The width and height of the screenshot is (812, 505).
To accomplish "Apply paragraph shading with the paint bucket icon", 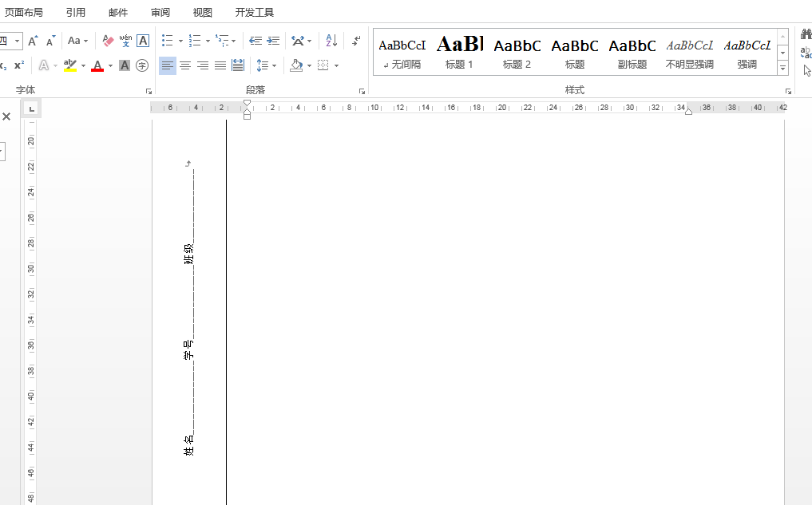I will (296, 65).
